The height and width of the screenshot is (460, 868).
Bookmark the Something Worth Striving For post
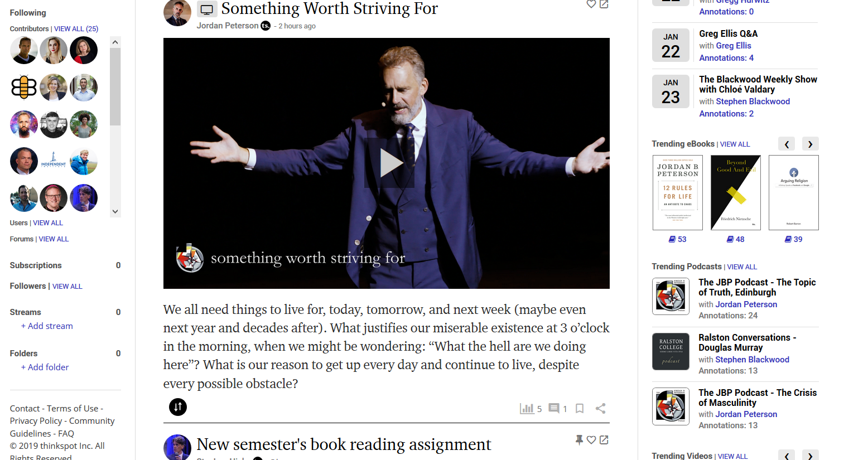(x=580, y=409)
